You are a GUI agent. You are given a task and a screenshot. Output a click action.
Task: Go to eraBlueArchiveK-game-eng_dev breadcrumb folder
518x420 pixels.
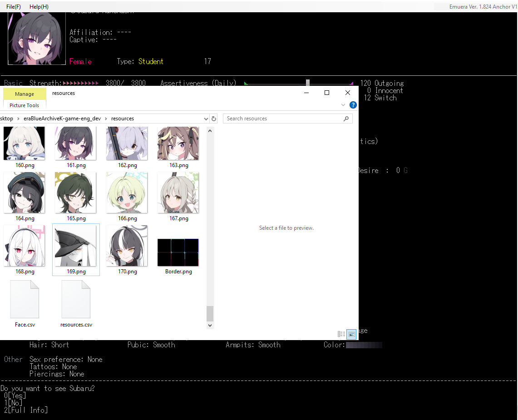[62, 119]
